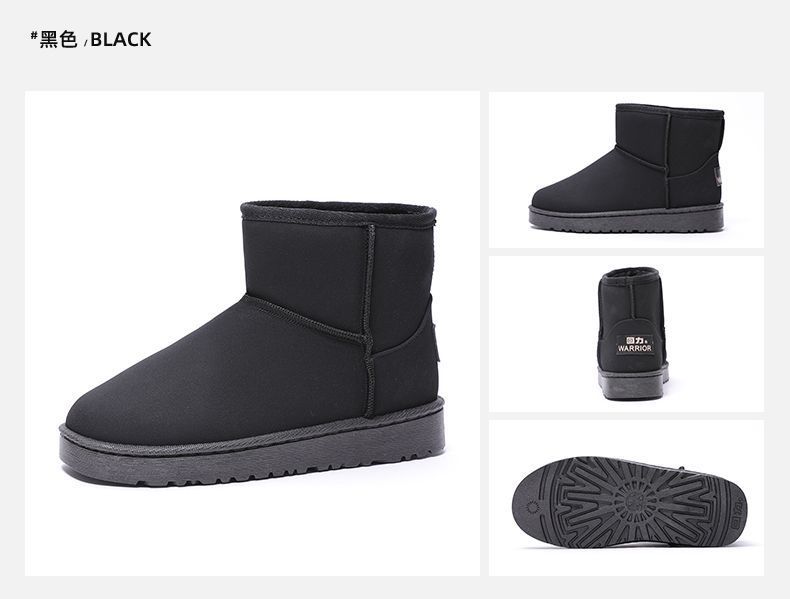
Task: Click the 回力 brand mark above WARRIOR
Action: pos(632,340)
